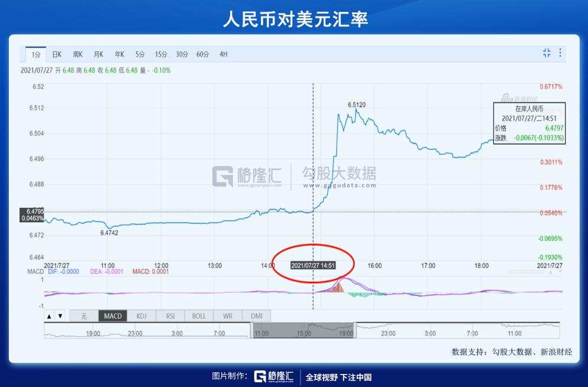
Task: Open the 年K chart tab
Action: [119, 54]
